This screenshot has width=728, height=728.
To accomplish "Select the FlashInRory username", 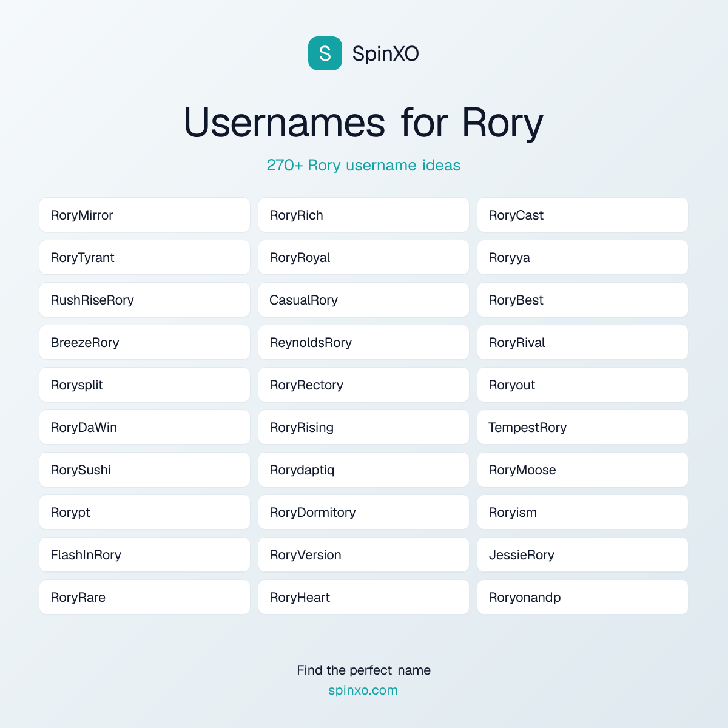I will click(144, 554).
